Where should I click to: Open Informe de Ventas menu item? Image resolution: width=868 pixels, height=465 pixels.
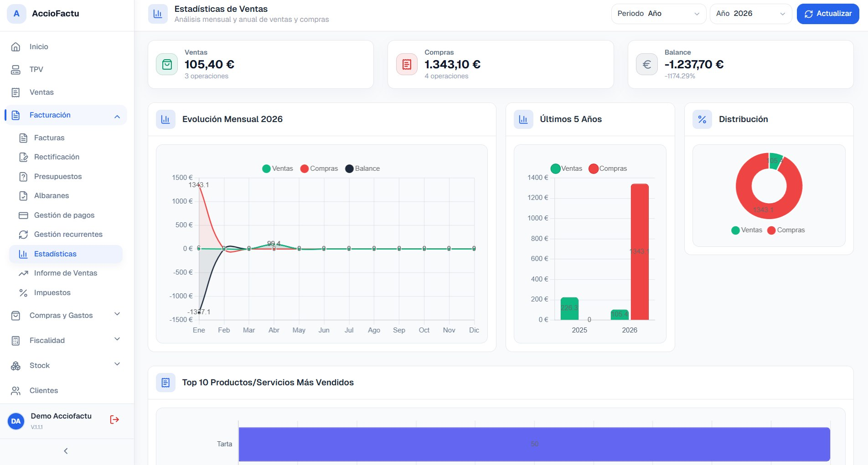[x=66, y=273]
